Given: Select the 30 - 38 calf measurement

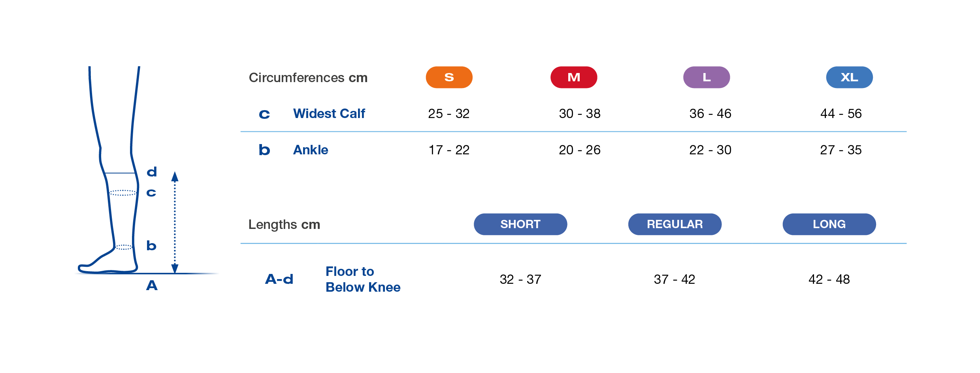Looking at the screenshot, I should (x=580, y=114).
